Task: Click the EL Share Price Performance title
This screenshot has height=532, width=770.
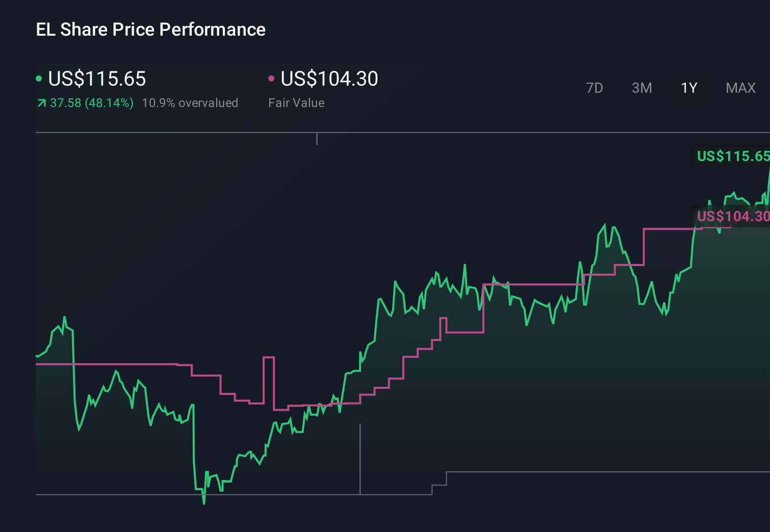Action: 150,30
